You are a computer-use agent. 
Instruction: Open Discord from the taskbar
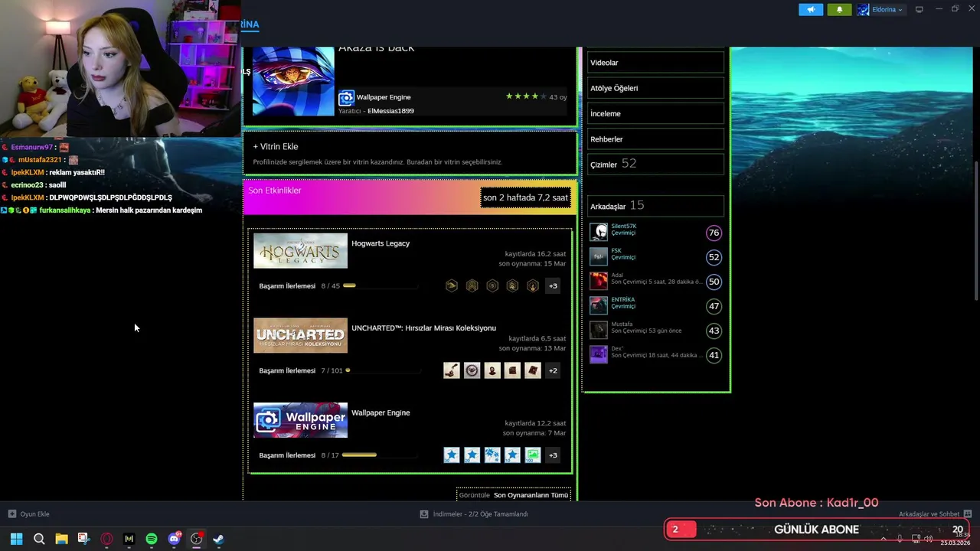(174, 539)
